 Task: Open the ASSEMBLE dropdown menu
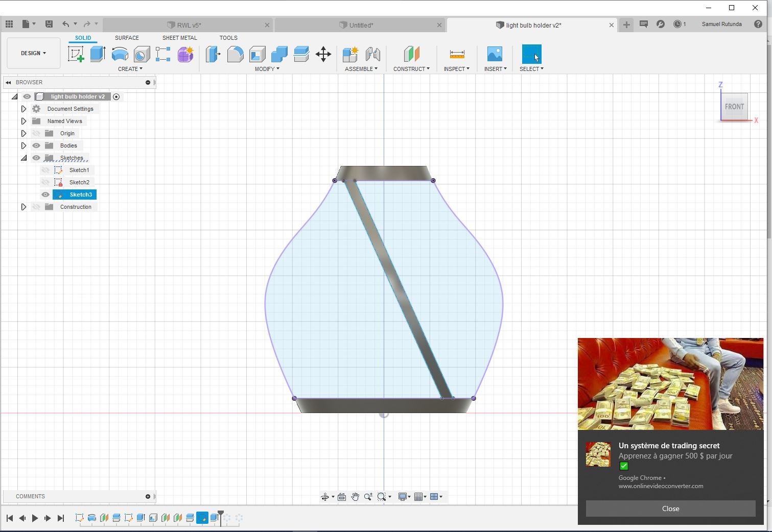[361, 69]
